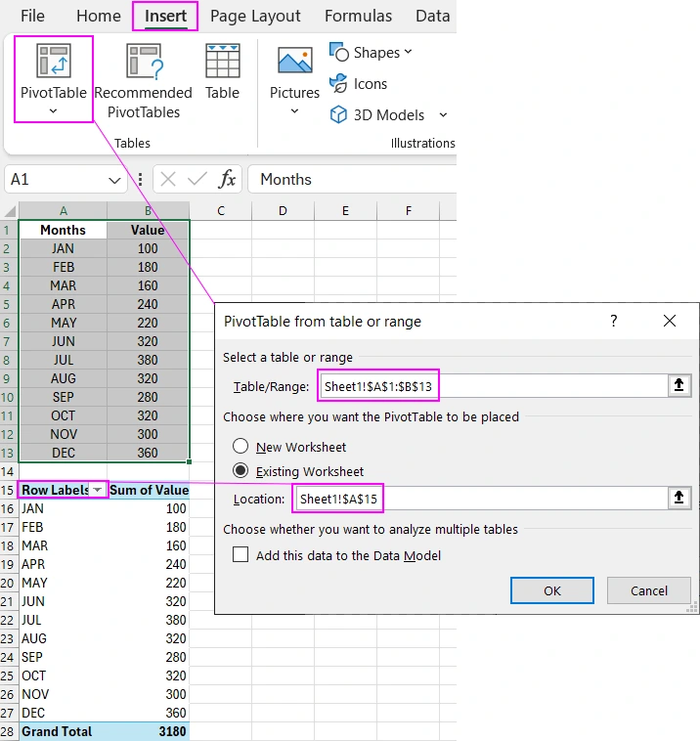Open the Shapes gallery

pos(371,52)
